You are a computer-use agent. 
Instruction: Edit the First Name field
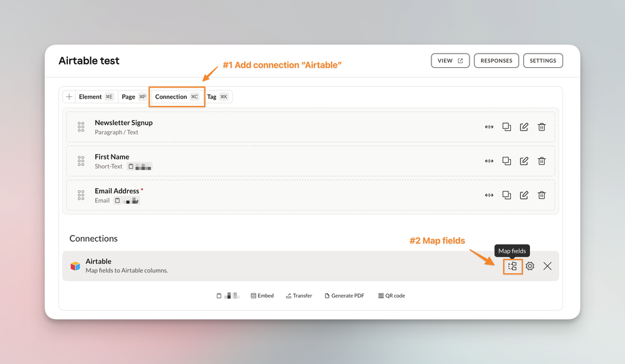point(524,161)
